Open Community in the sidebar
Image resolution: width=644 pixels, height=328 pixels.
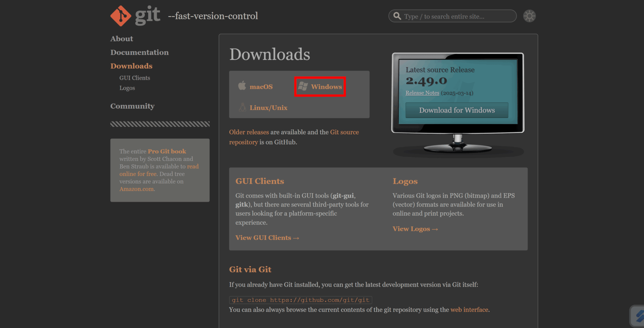132,106
